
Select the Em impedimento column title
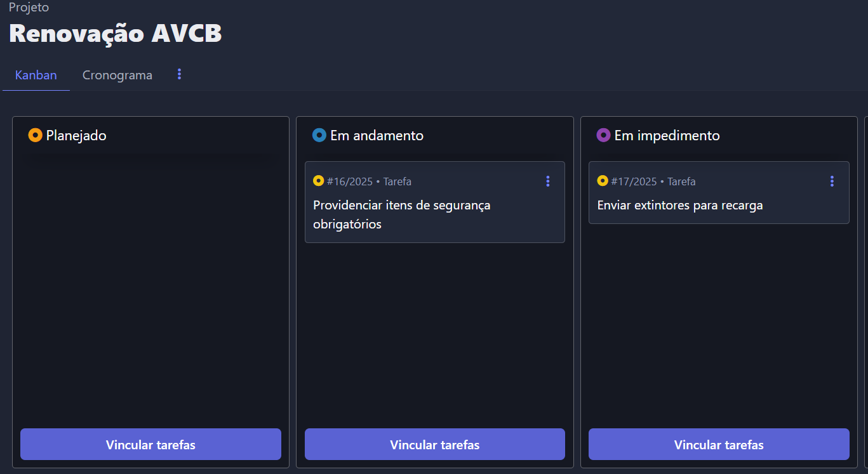point(667,135)
